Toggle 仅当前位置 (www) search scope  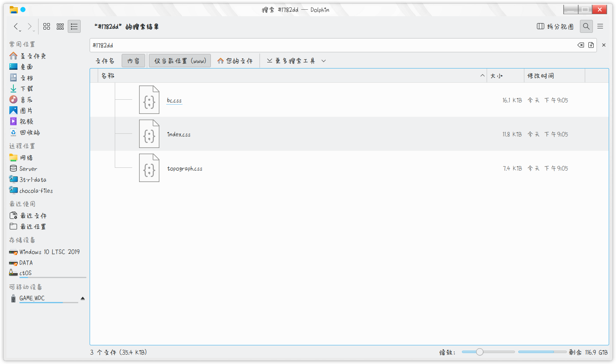tap(180, 61)
